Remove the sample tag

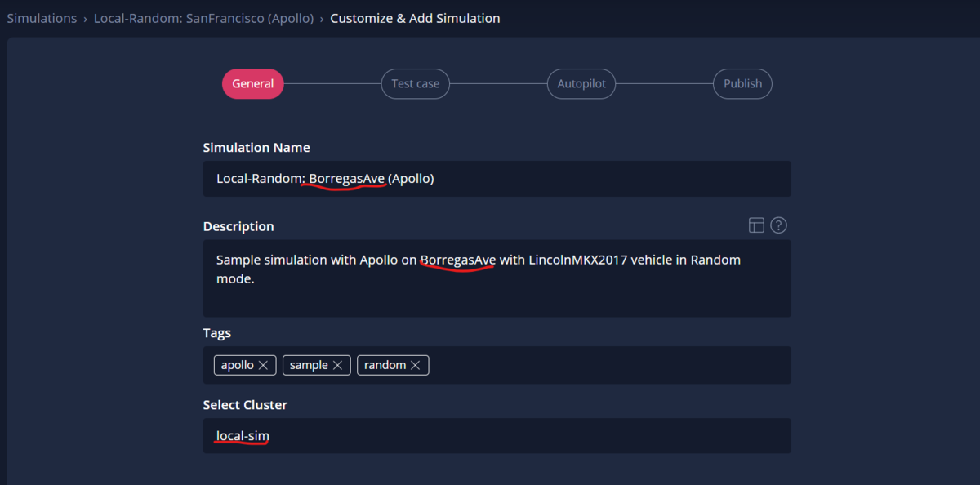click(338, 365)
